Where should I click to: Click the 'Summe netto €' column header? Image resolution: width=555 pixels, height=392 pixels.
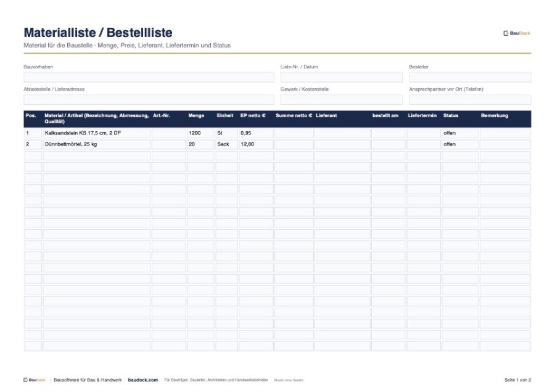click(294, 116)
